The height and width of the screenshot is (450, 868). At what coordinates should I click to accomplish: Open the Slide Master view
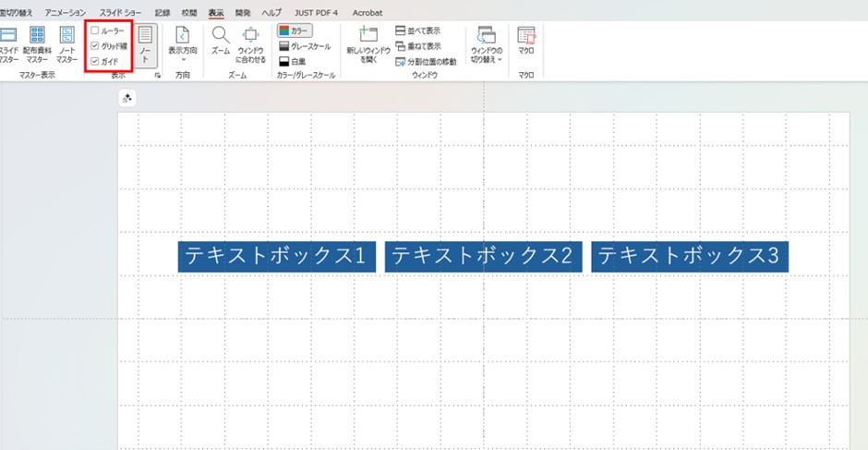pyautogui.click(x=8, y=43)
